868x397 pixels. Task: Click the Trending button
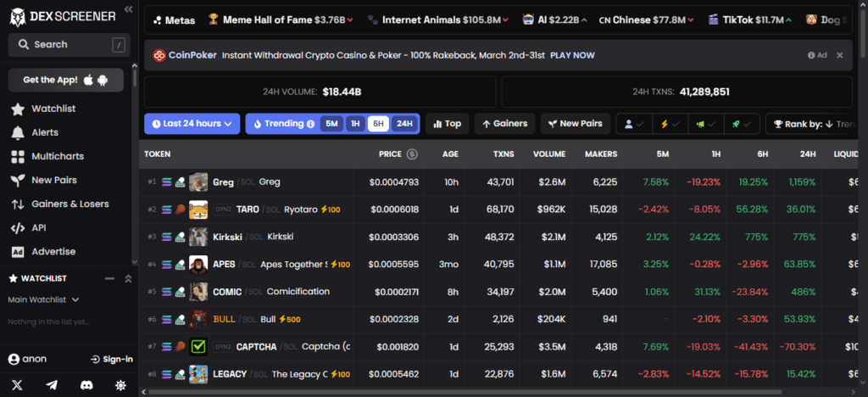(284, 124)
